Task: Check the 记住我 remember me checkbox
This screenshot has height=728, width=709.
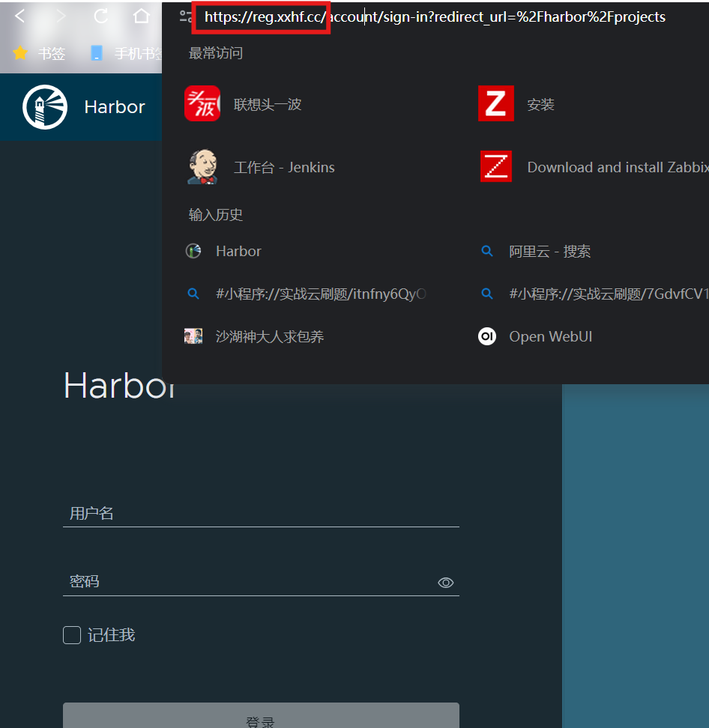Action: click(x=71, y=635)
